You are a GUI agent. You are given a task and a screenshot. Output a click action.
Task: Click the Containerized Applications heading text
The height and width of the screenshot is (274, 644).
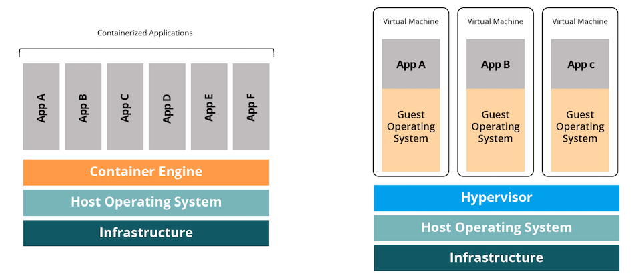145,33
